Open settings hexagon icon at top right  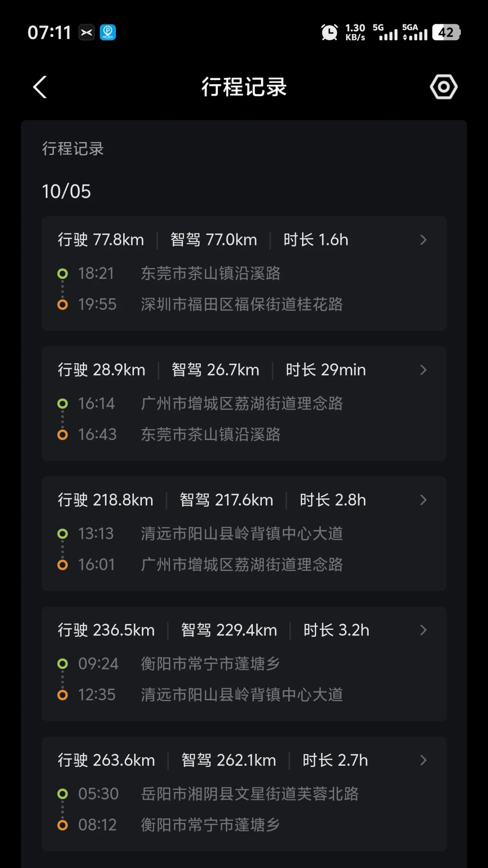tap(443, 87)
